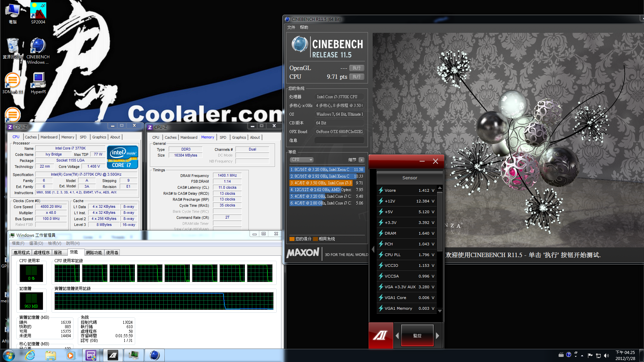
Task: Select ranking row 3 4C/8T 3.50 GHz i7
Action: pyautogui.click(x=327, y=183)
